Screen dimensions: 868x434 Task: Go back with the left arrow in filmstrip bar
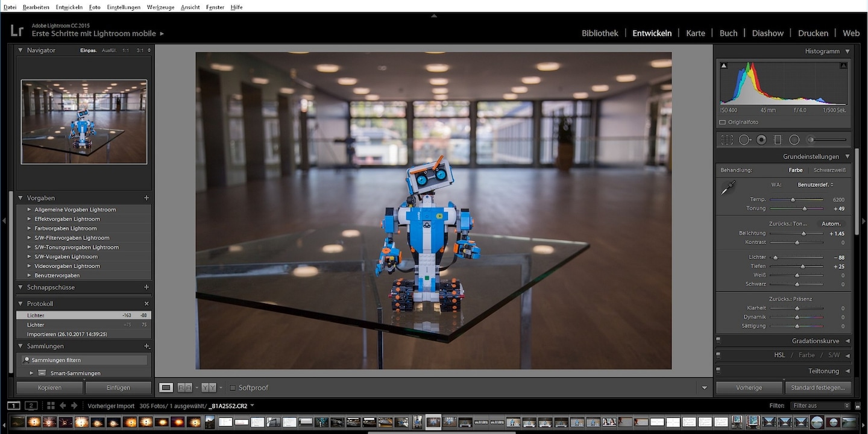click(63, 406)
